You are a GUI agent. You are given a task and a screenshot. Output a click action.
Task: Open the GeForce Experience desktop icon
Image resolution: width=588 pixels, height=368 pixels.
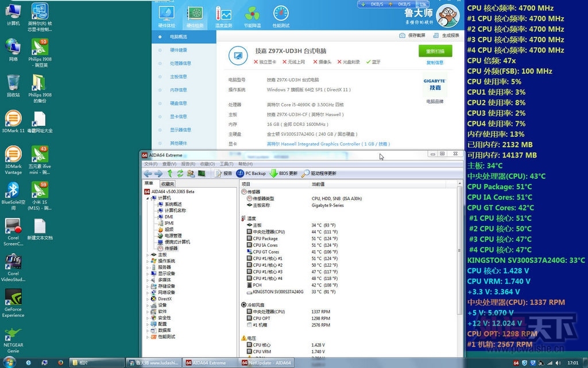coord(13,303)
